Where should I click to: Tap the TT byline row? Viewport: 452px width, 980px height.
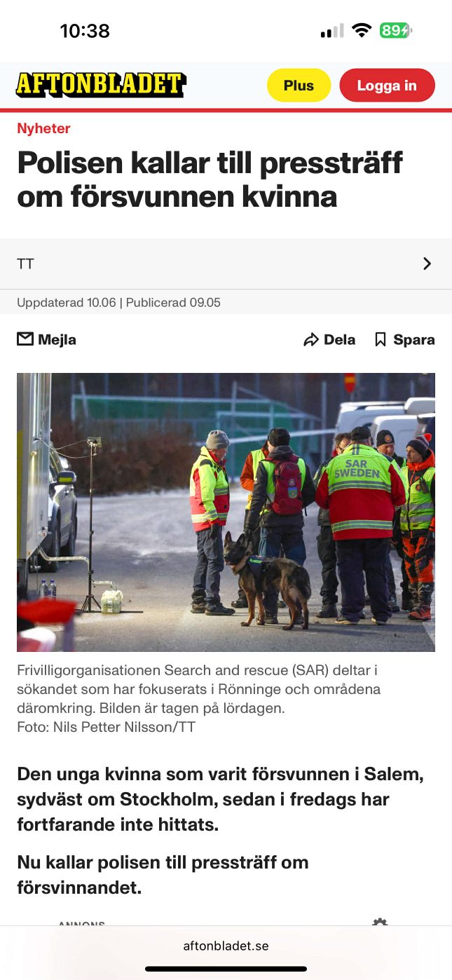coord(226,264)
